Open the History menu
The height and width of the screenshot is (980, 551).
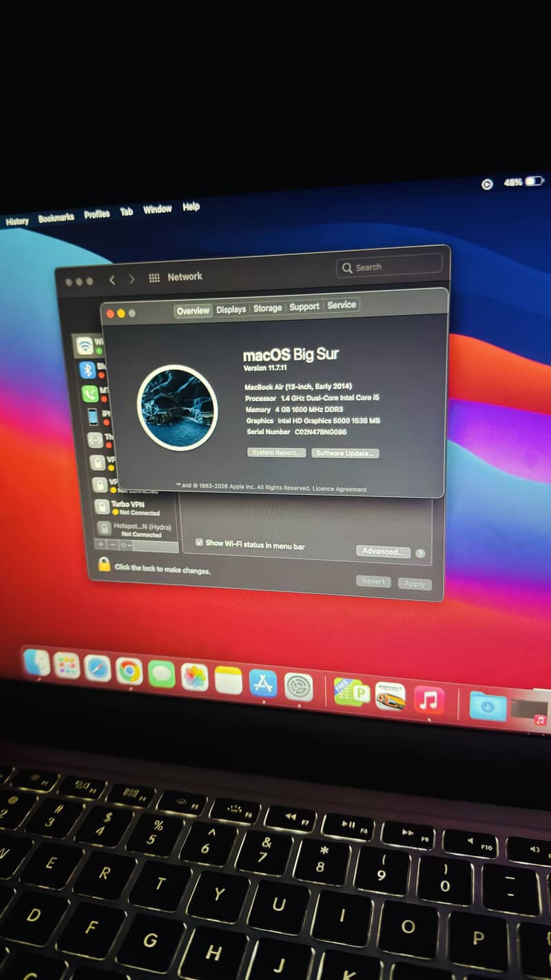tap(17, 221)
